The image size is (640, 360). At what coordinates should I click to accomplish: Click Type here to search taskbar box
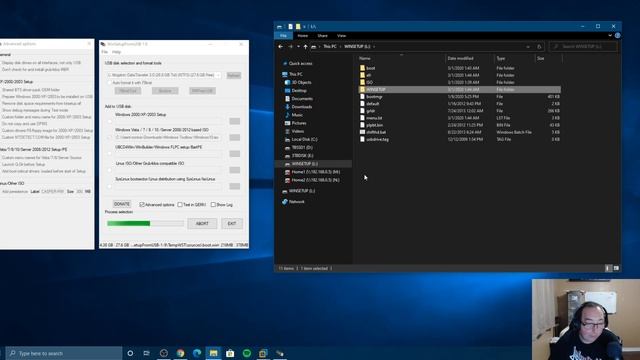[x=64, y=353]
